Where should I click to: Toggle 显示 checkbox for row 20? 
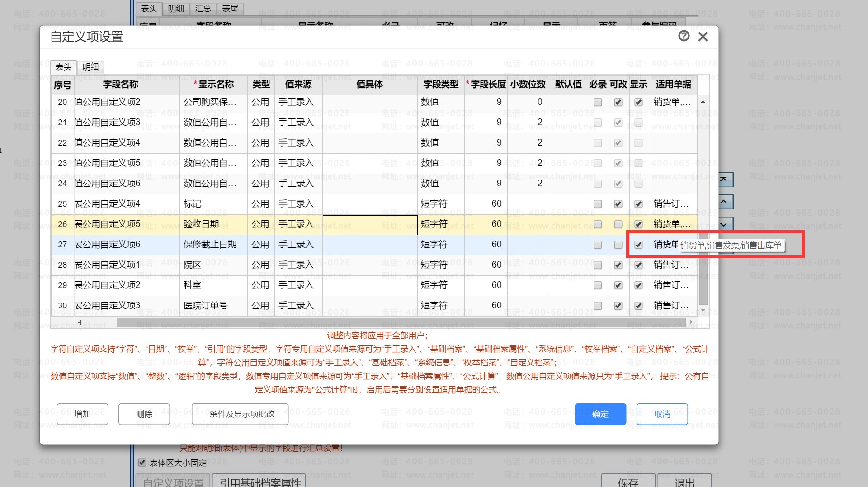[638, 102]
